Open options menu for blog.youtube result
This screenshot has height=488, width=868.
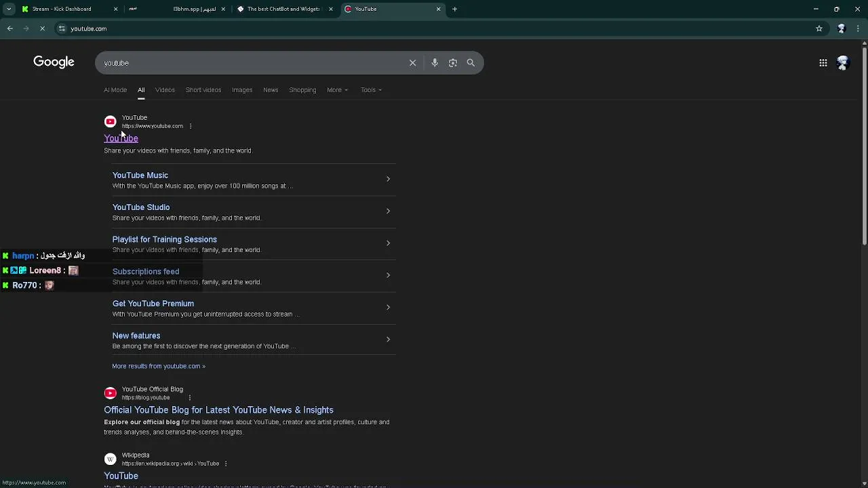(x=190, y=398)
